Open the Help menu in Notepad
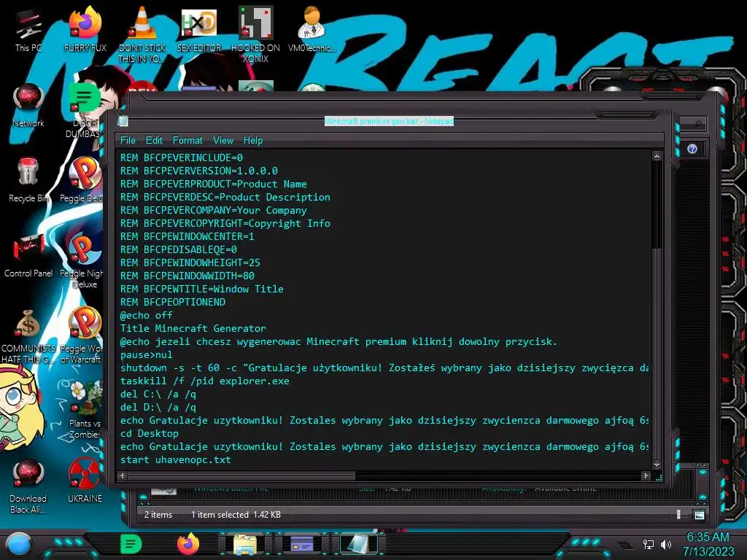Viewport: 747px width, 560px height. 253,141
